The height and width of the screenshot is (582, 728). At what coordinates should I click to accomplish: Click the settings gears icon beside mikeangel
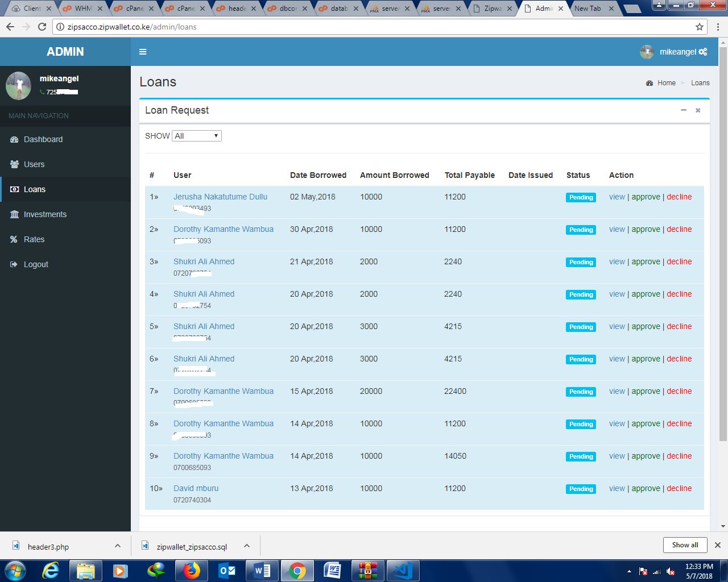(703, 52)
